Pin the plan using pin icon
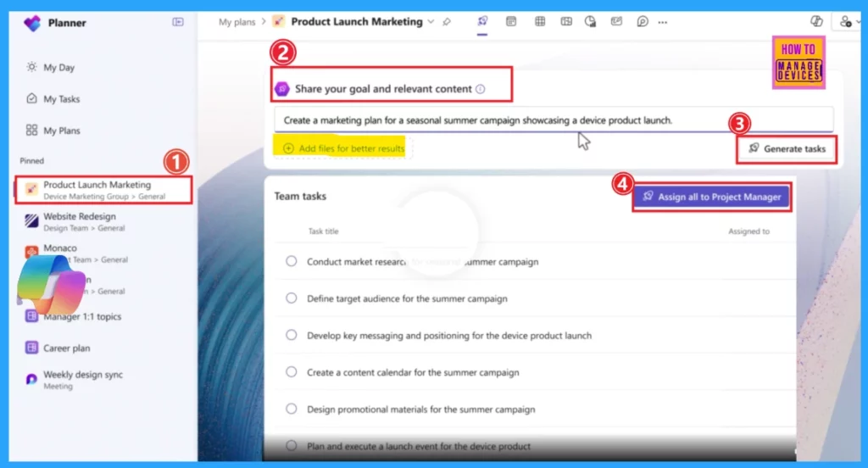The image size is (868, 468). point(447,22)
